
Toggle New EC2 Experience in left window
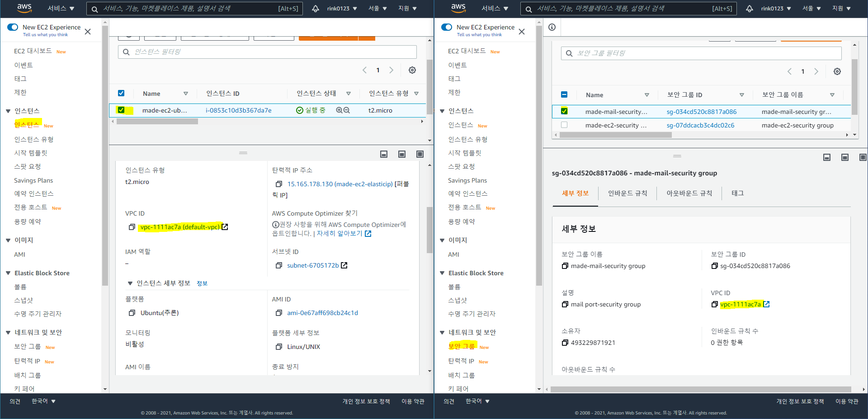click(13, 27)
